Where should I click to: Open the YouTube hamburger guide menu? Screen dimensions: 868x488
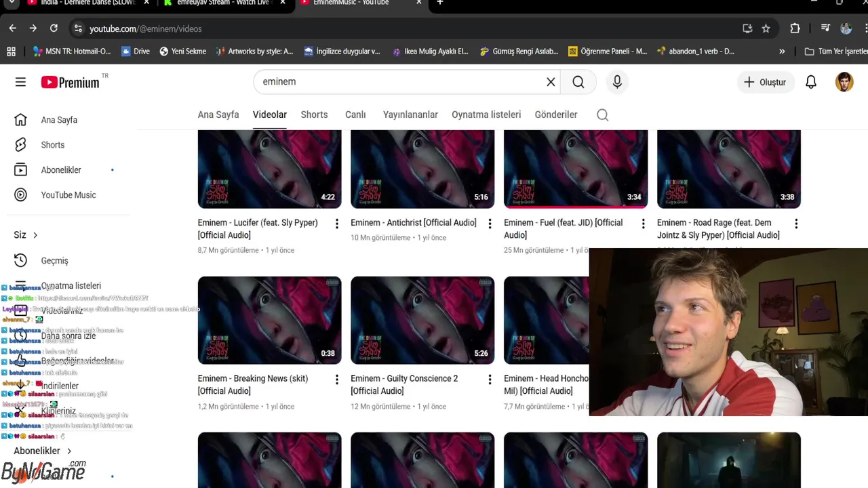point(20,82)
